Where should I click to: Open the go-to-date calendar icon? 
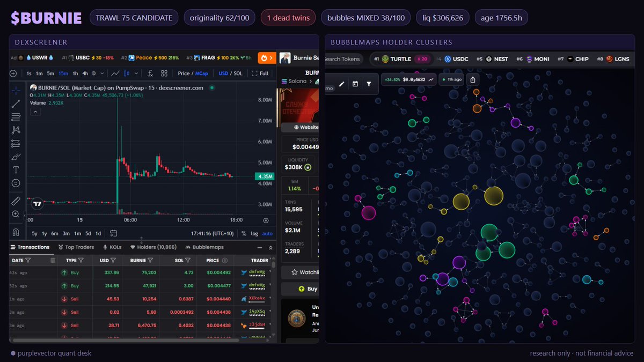pos(113,233)
